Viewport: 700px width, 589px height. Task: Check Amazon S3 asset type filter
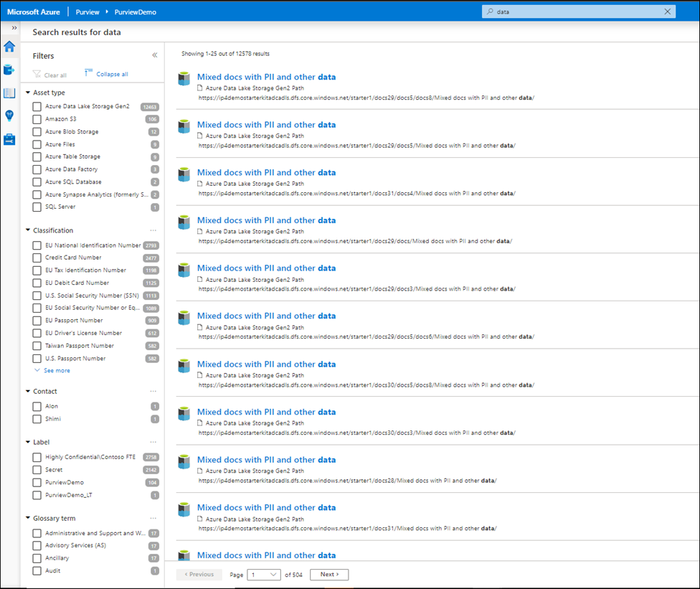tap(37, 119)
